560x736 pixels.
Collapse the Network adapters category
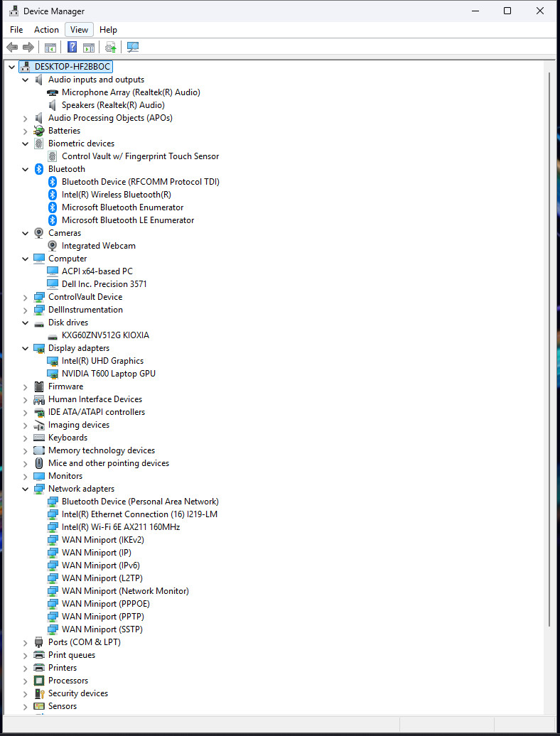coord(26,489)
